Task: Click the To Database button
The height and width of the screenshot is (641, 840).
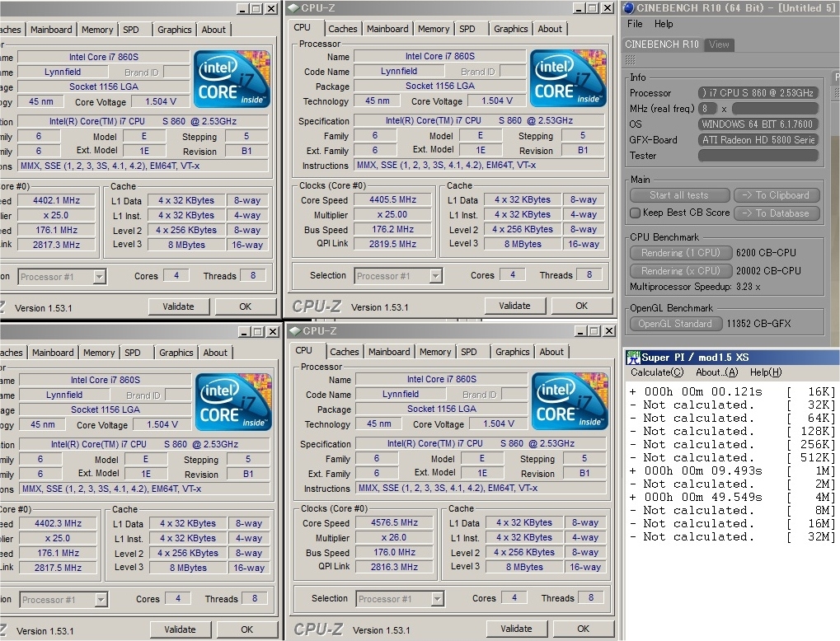Action: pyautogui.click(x=777, y=213)
